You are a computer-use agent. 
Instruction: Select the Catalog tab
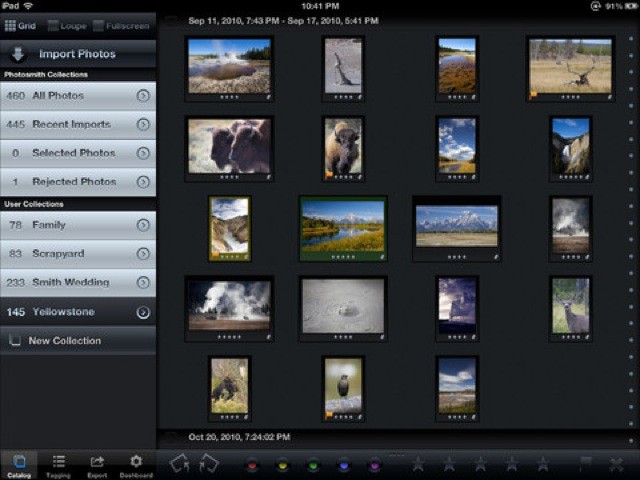point(19,465)
